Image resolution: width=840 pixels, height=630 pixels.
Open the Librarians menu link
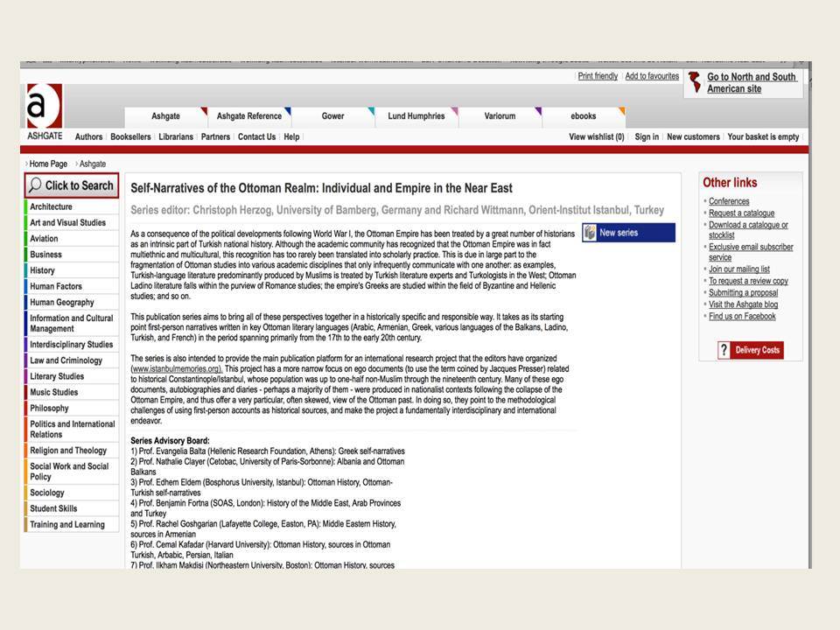(176, 137)
